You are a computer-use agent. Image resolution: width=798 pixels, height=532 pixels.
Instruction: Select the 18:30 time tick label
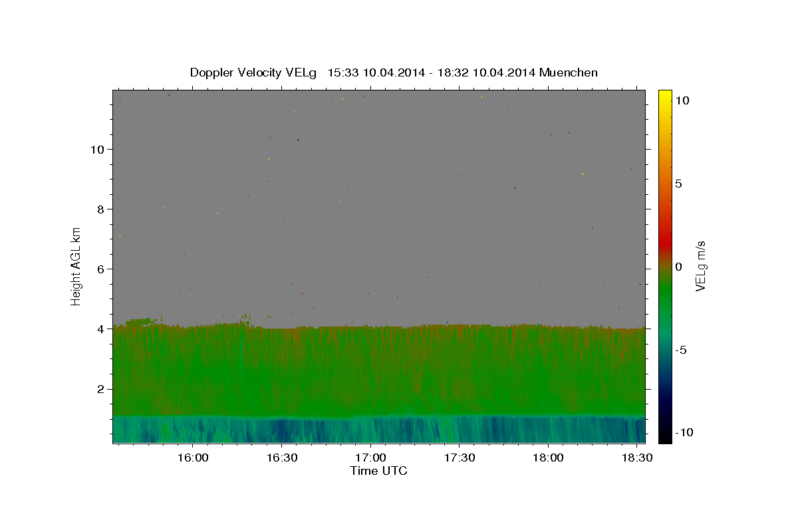click(636, 458)
